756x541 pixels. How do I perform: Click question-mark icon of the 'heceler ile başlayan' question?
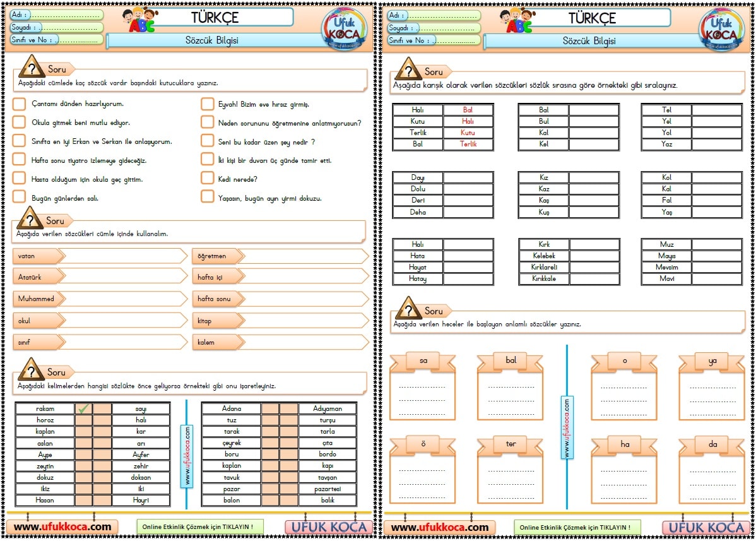click(x=408, y=309)
